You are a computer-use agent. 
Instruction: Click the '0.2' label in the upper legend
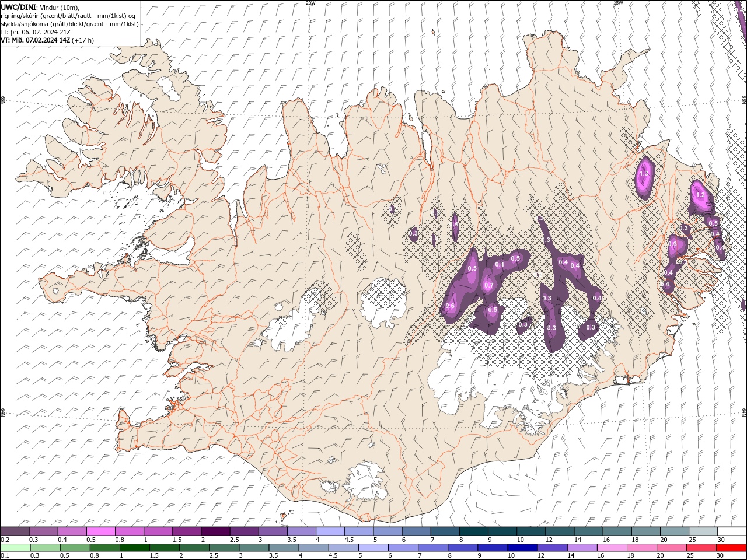click(5, 540)
